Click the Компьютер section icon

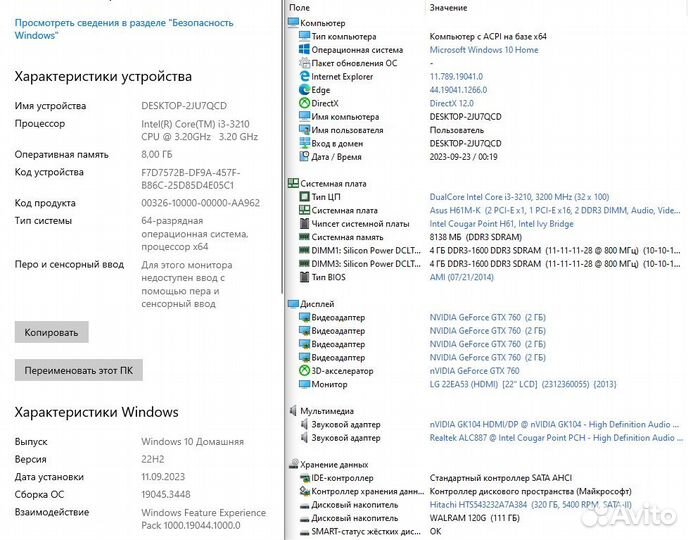coord(293,22)
